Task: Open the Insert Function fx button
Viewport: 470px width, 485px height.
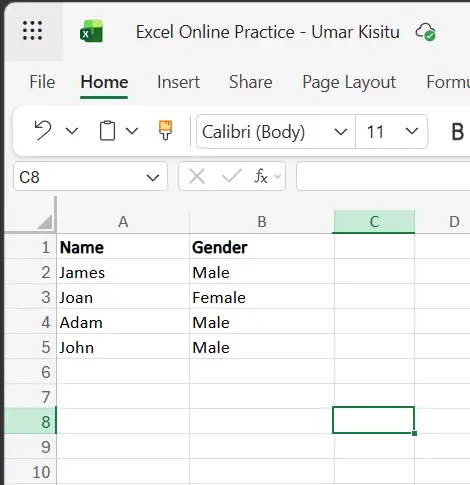Action: click(x=261, y=176)
